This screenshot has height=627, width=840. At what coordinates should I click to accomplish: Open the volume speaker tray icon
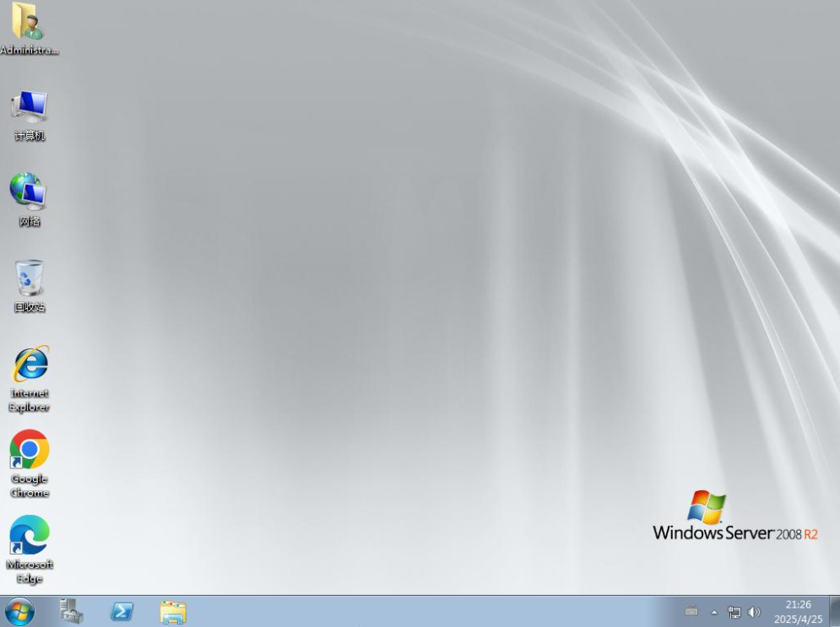pos(754,612)
